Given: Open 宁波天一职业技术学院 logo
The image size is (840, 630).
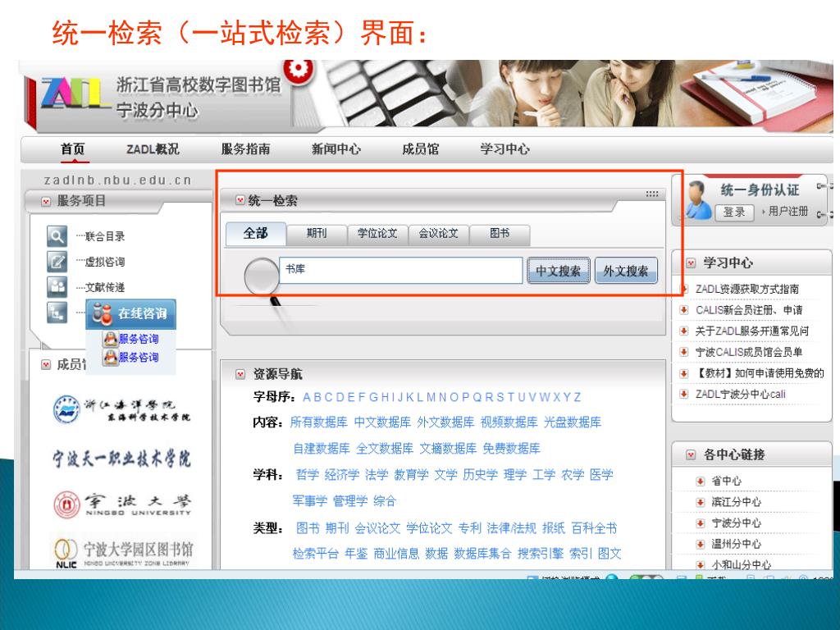Looking at the screenshot, I should [x=121, y=458].
